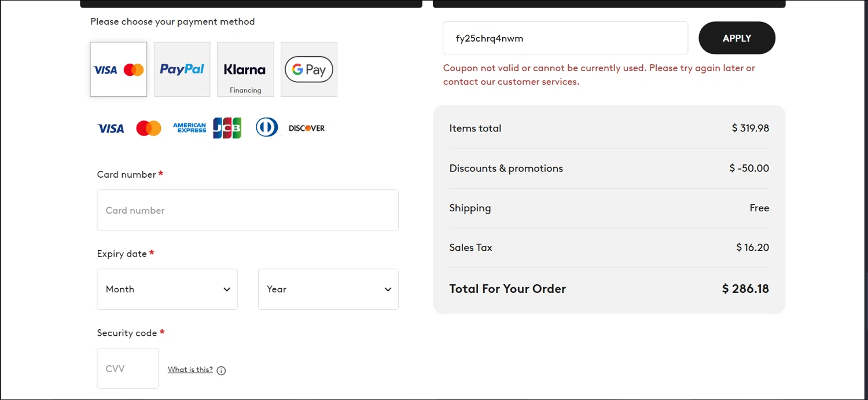Click the coupon code input field
Image resolution: width=868 pixels, height=400 pixels.
565,38
